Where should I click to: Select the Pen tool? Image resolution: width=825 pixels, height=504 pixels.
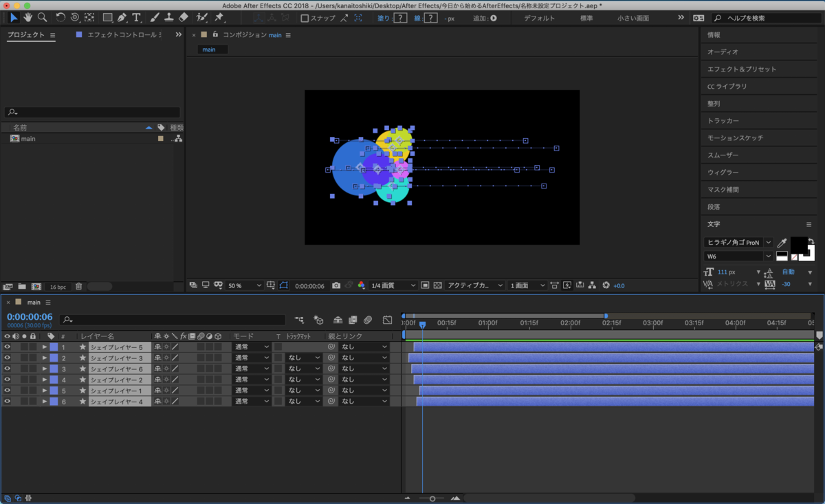(122, 17)
